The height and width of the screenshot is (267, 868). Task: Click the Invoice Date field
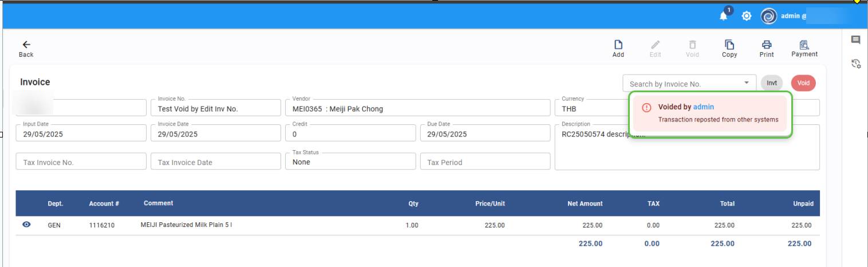(215, 134)
